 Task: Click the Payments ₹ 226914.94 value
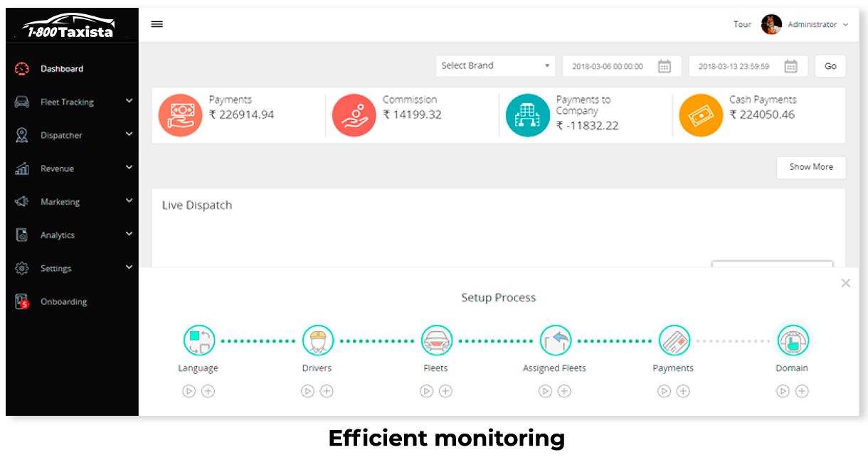click(241, 114)
